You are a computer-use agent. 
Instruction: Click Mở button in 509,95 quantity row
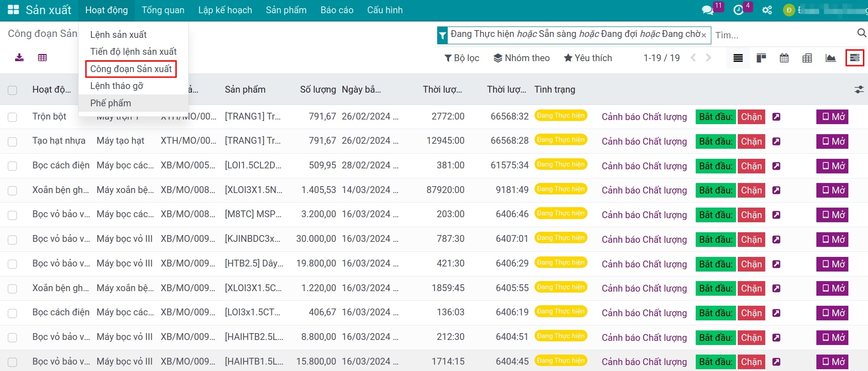(x=832, y=166)
